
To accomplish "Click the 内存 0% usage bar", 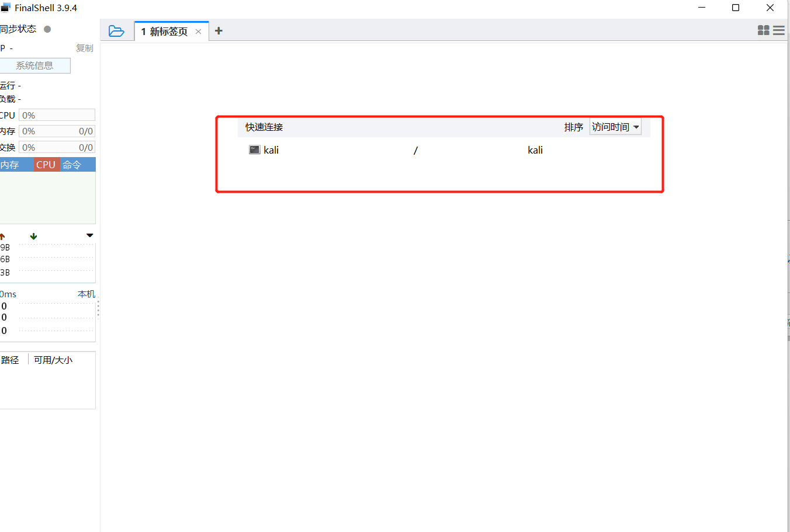I will (57, 131).
